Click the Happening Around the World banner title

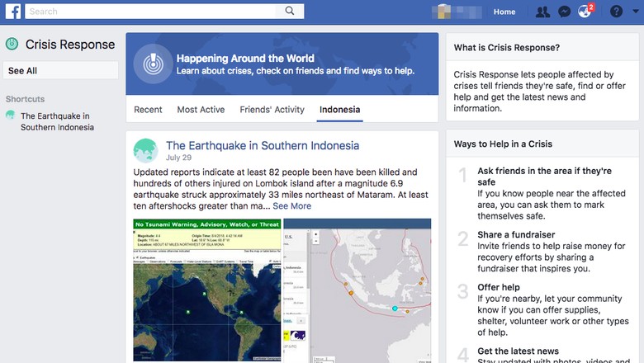tap(245, 59)
